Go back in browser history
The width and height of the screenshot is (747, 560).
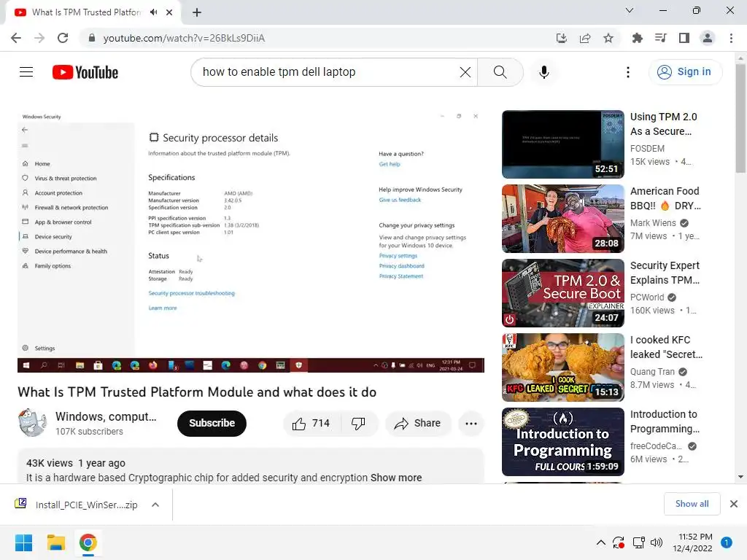[x=16, y=38]
